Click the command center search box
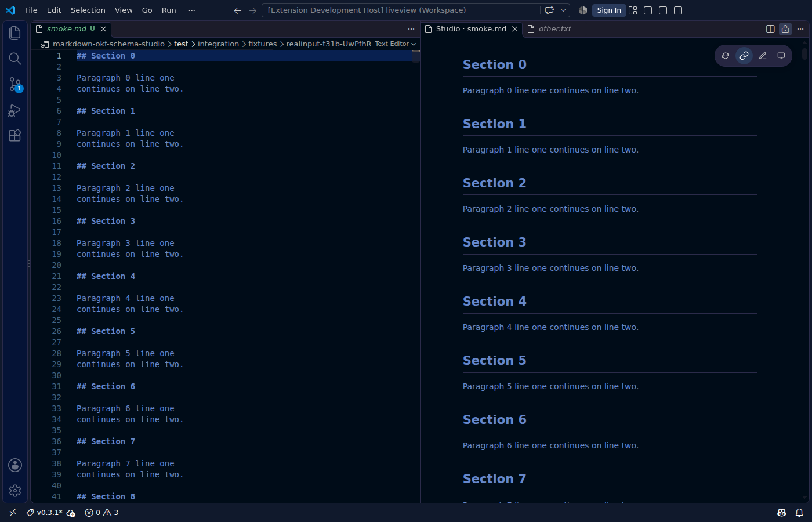The width and height of the screenshot is (812, 522). click(400, 10)
